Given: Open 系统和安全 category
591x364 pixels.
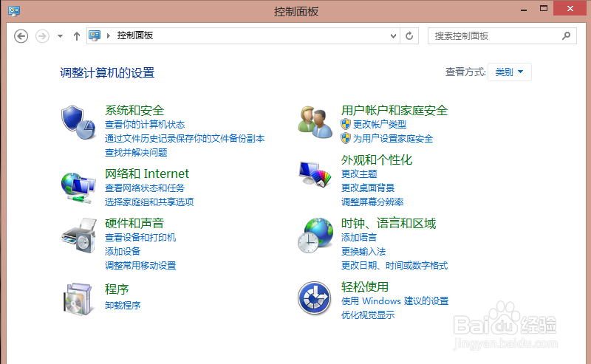Looking at the screenshot, I should [134, 110].
